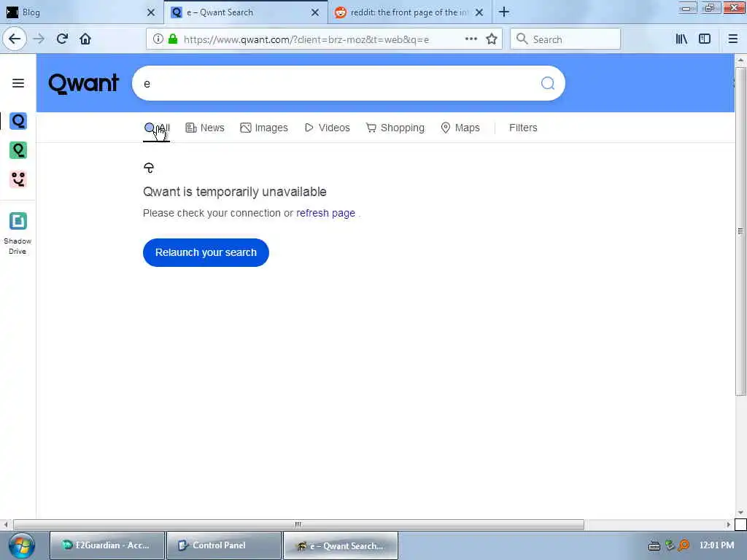Open Control Panel from taskbar

pos(224,545)
